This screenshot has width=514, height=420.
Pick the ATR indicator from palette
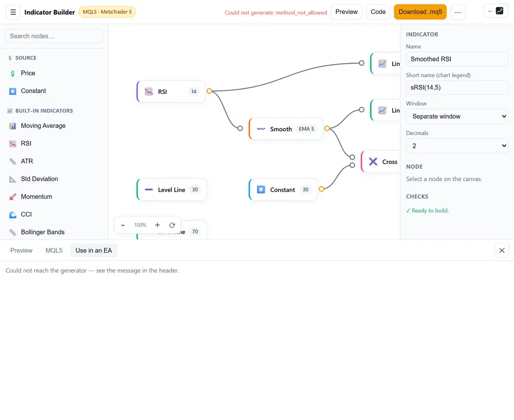click(x=54, y=161)
